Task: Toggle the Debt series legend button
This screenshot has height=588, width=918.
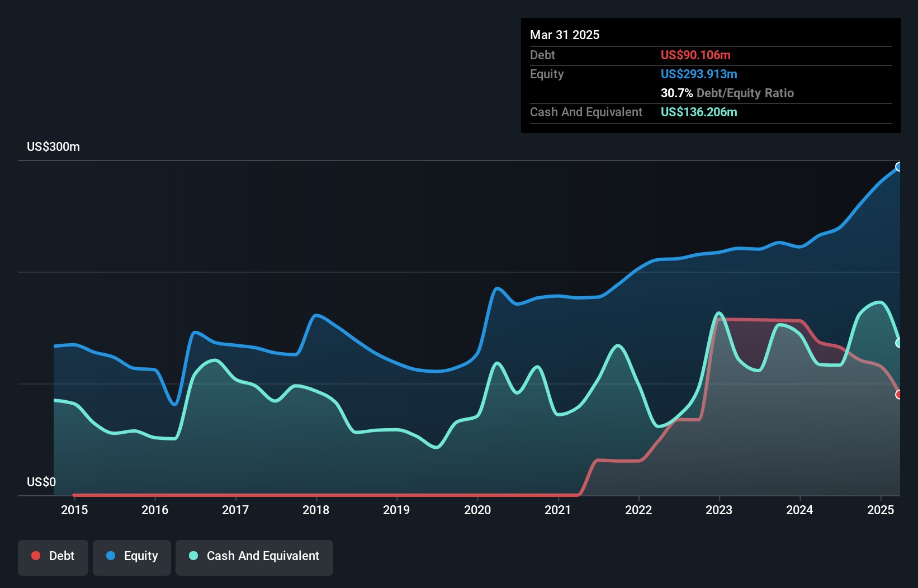Action: click(x=53, y=557)
